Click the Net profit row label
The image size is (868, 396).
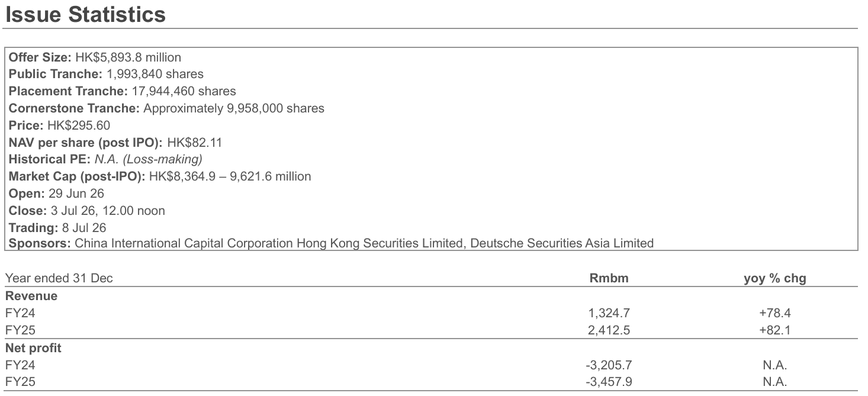(33, 348)
